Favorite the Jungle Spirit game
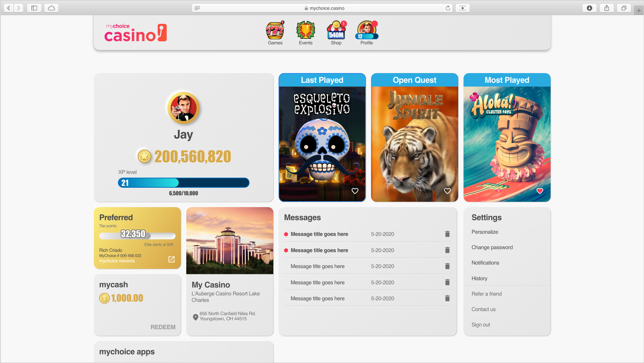Screen dimensions: 644x363 [447, 191]
